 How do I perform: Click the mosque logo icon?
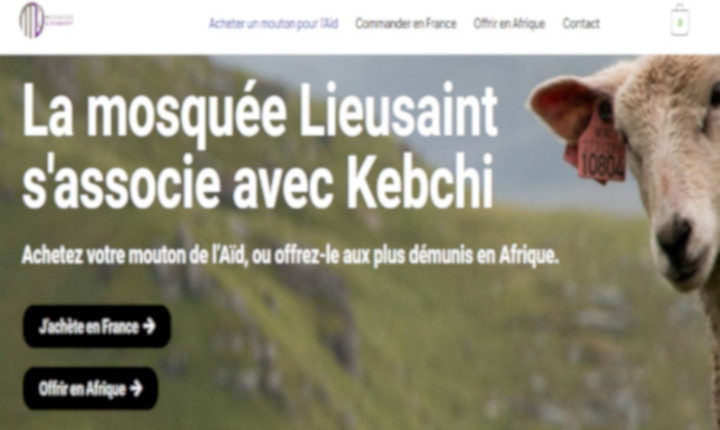[x=32, y=20]
